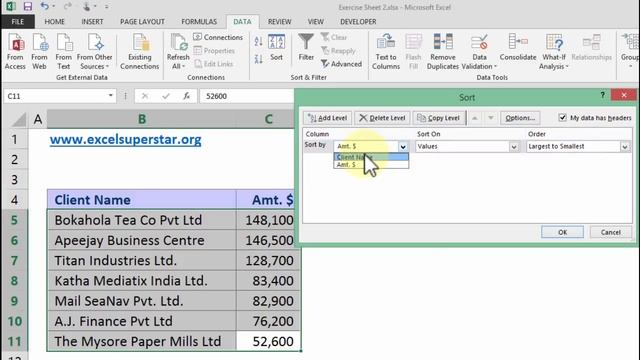640x360 pixels.
Task: Open the www.excelsuperstar.org link
Action: pos(126,140)
